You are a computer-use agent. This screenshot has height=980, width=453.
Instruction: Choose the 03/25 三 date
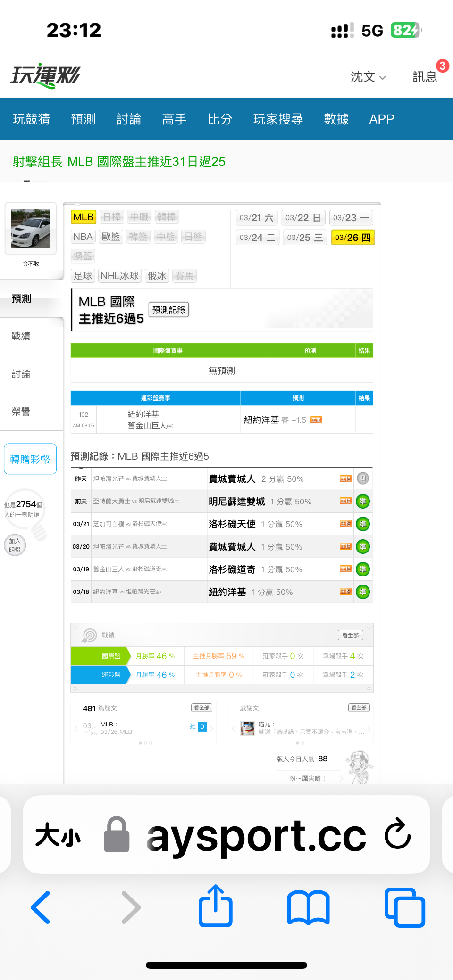[305, 238]
